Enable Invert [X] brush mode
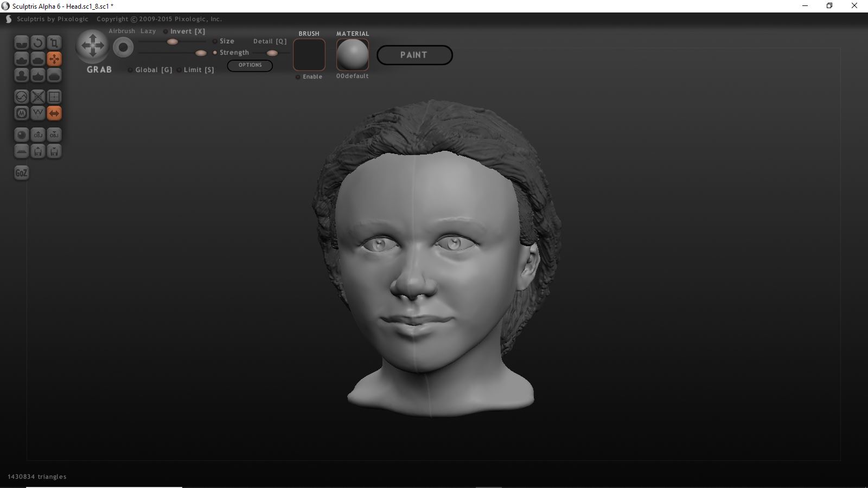 tap(165, 31)
